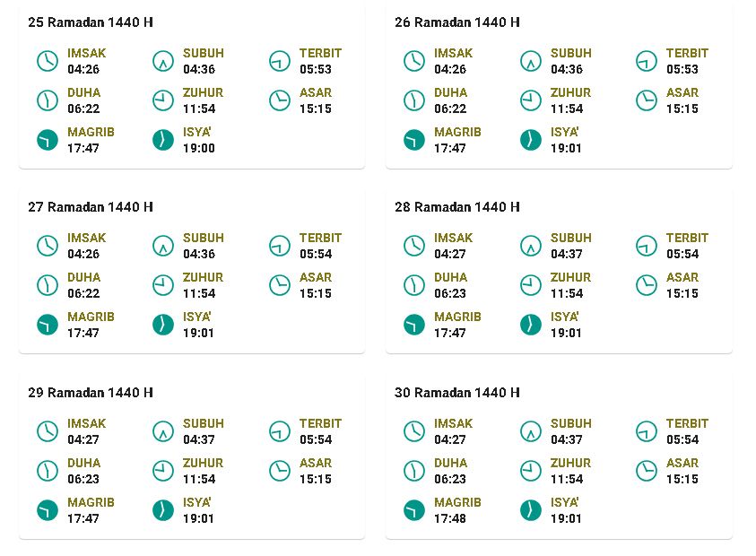Click the ZUHUR label in 30 Ramadan card

click(571, 464)
